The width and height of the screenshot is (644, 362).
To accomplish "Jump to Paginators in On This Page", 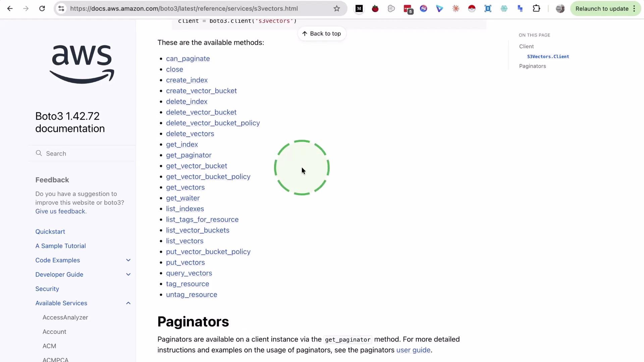I will [532, 66].
